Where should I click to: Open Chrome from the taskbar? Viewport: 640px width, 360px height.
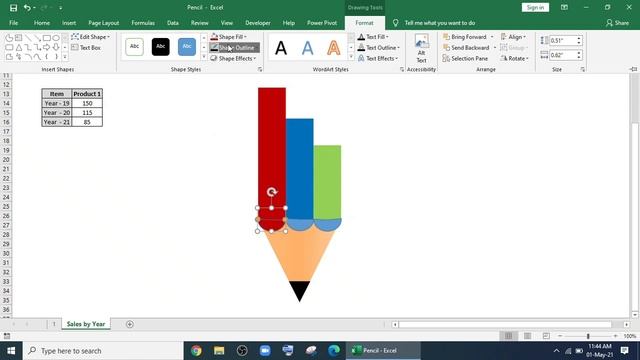(x=196, y=351)
